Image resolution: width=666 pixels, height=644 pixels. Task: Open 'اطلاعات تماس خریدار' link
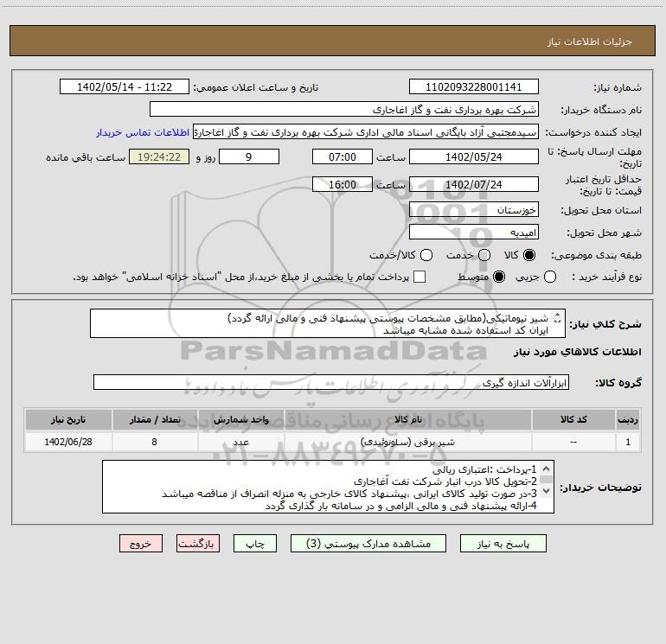pyautogui.click(x=143, y=132)
